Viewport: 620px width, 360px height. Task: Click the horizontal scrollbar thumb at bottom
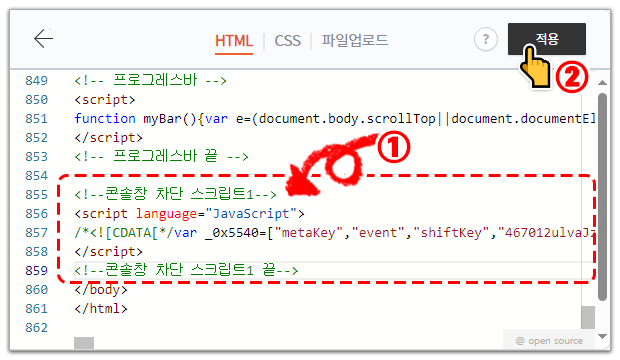pyautogui.click(x=84, y=343)
